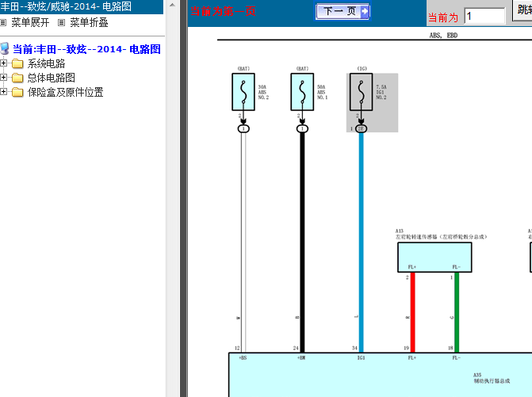The height and width of the screenshot is (397, 532).
Task: Select the 保险盒及原件位置 tree label
Action: pos(65,92)
